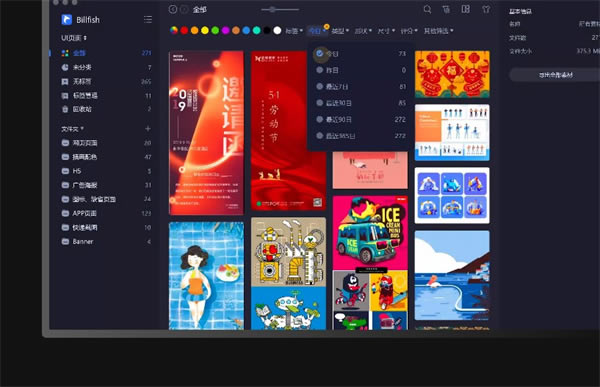The image size is (600, 387).
Task: Expand the 类型 filter dropdown
Action: (340, 31)
